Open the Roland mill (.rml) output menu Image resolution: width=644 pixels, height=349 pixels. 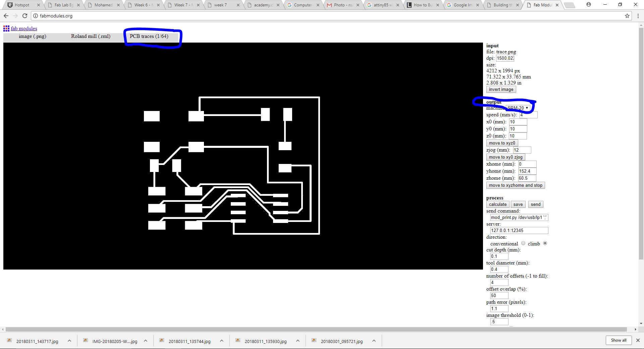coord(91,37)
